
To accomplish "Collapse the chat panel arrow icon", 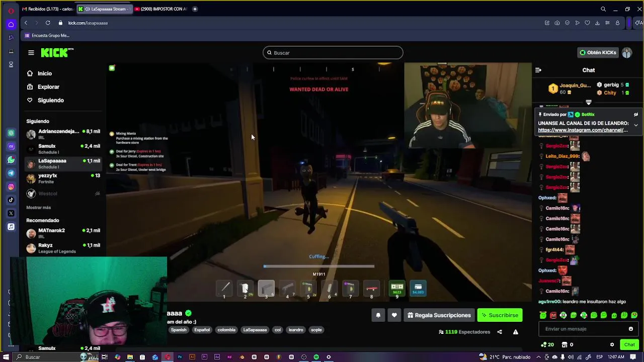I will click(538, 70).
